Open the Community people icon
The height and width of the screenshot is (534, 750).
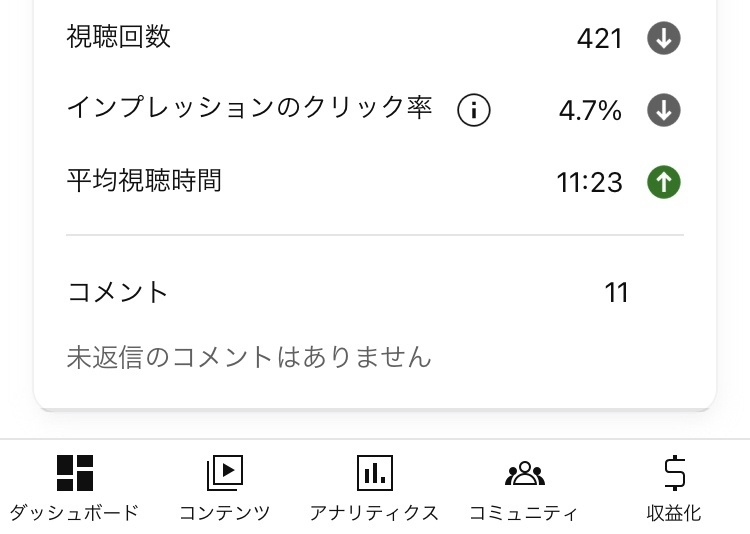tap(525, 473)
